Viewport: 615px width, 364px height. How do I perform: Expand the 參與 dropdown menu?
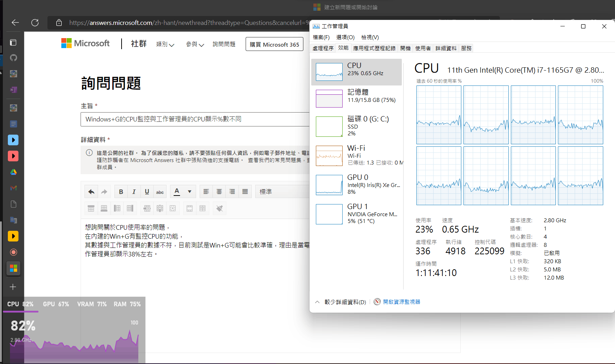point(195,44)
